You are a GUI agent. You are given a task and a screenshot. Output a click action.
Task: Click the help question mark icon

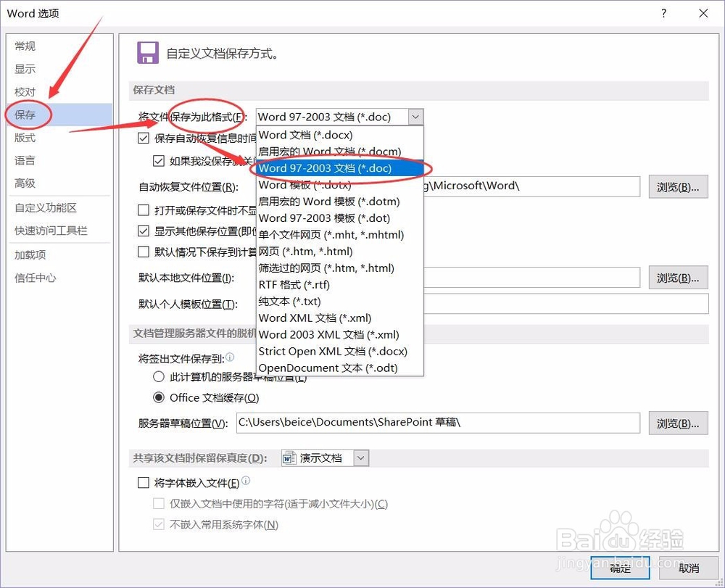[x=664, y=13]
